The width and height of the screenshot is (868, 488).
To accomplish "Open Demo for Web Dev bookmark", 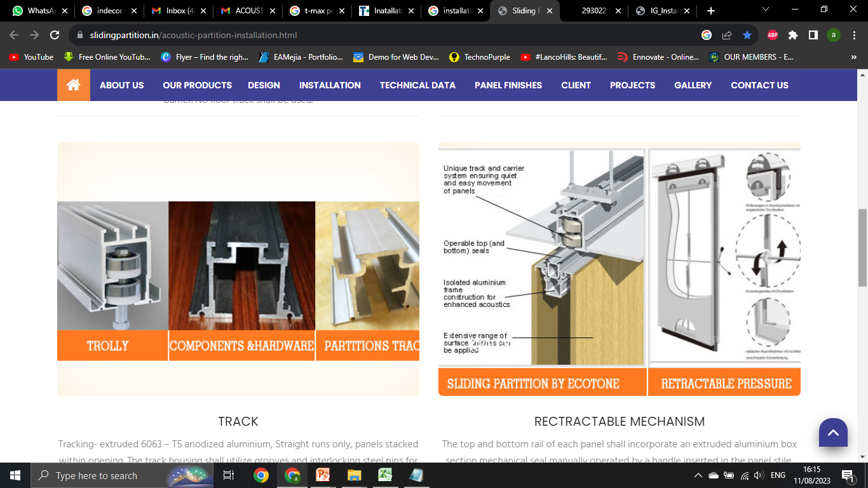I will coord(396,57).
